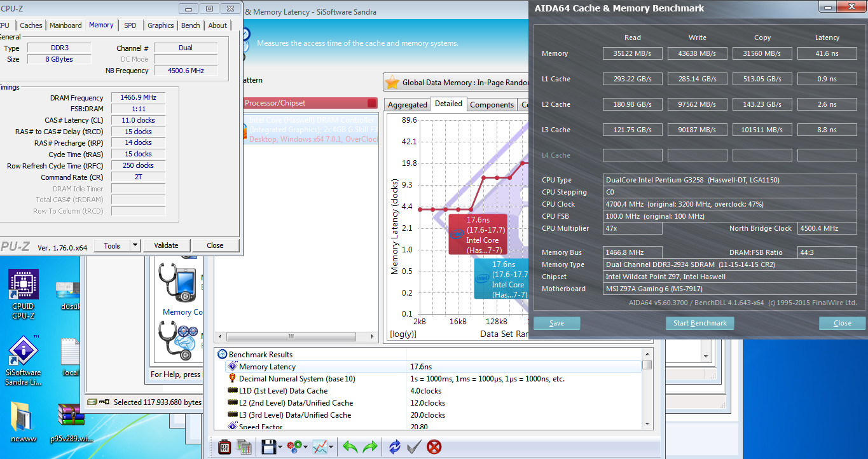
Task: Open the Graphics tab in CPU-Z
Action: (x=160, y=25)
